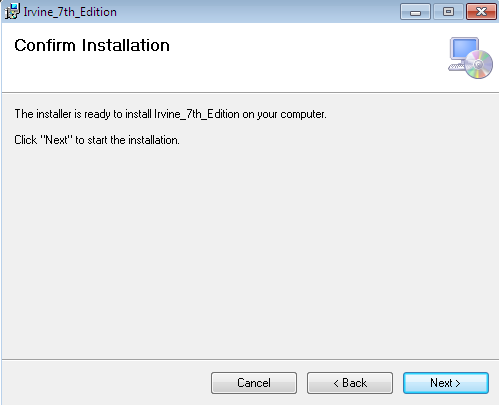Click the Irvine_7th_Edition name in the message

tap(197, 114)
